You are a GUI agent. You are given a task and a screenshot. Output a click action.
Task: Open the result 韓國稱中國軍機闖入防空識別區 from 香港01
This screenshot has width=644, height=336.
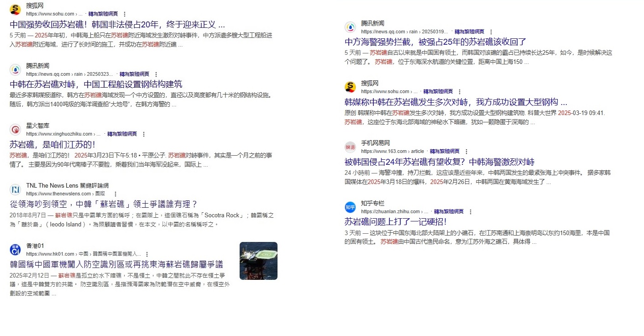(x=116, y=264)
